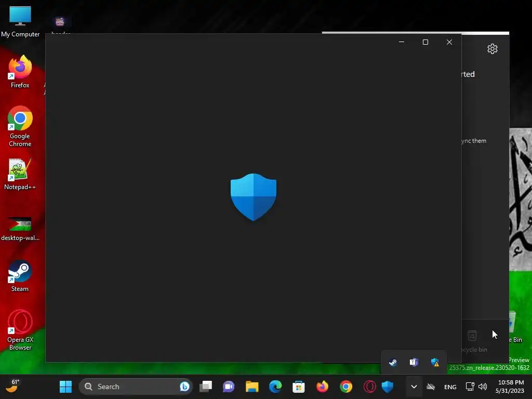Open the Chat app on the taskbar
The image size is (532, 399).
(229, 387)
